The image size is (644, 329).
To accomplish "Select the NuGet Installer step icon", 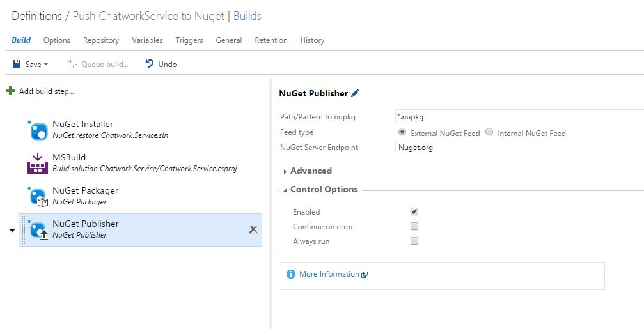I will click(38, 130).
